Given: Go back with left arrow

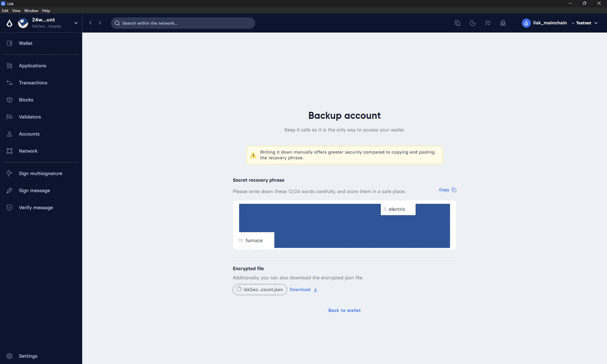Looking at the screenshot, I should coord(91,23).
